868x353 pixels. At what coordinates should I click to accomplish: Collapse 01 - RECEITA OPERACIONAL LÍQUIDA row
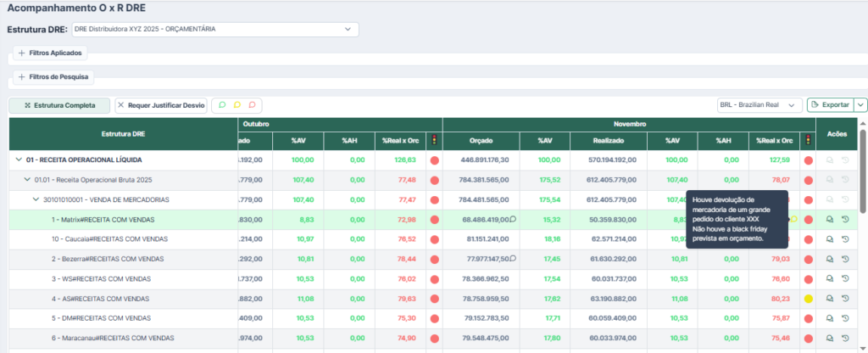tap(19, 160)
